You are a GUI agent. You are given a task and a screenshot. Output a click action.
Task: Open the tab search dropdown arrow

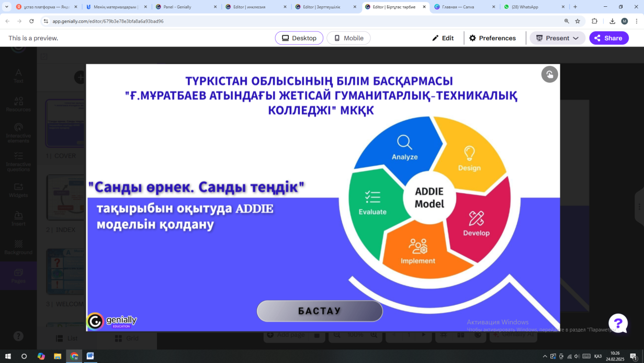pos(7,7)
